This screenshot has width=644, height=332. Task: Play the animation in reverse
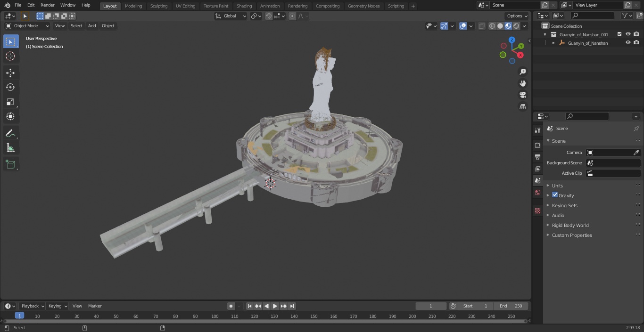[x=266, y=306]
